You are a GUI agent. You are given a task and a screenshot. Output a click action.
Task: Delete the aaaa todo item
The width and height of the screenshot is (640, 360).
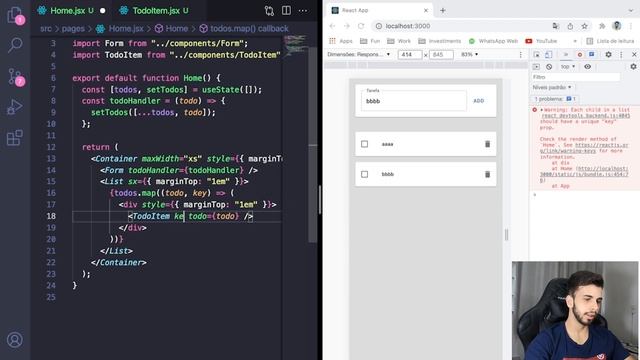pos(487,144)
